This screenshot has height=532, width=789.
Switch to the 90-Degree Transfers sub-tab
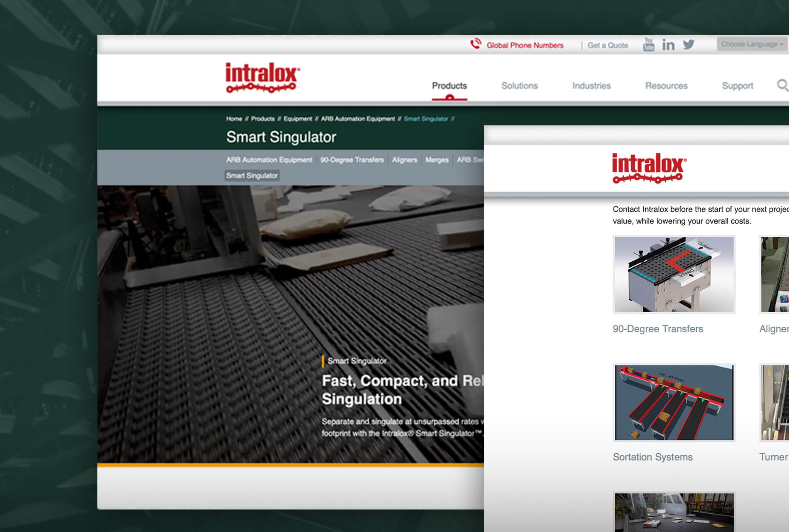(x=352, y=160)
